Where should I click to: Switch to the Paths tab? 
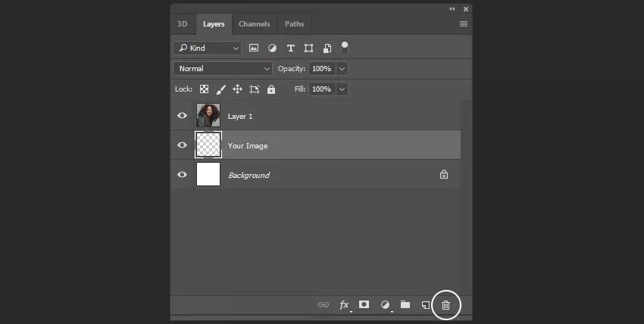pos(295,23)
